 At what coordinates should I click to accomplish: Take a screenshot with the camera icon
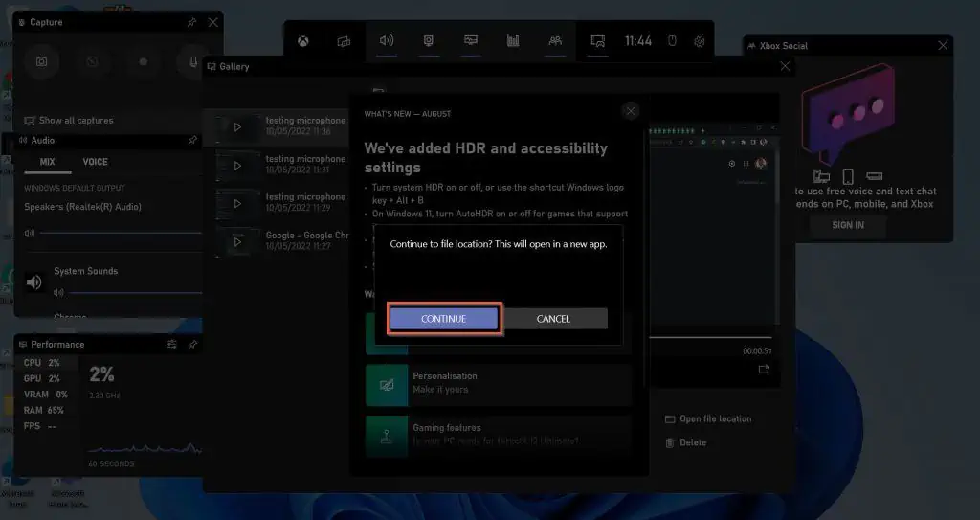point(42,61)
